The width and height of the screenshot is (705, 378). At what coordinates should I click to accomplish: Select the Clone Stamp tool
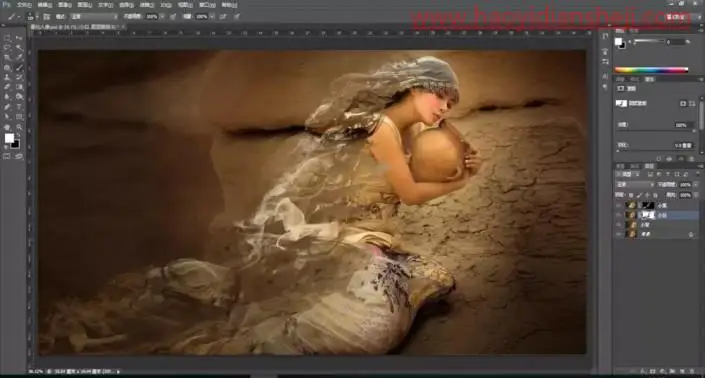coord(7,77)
